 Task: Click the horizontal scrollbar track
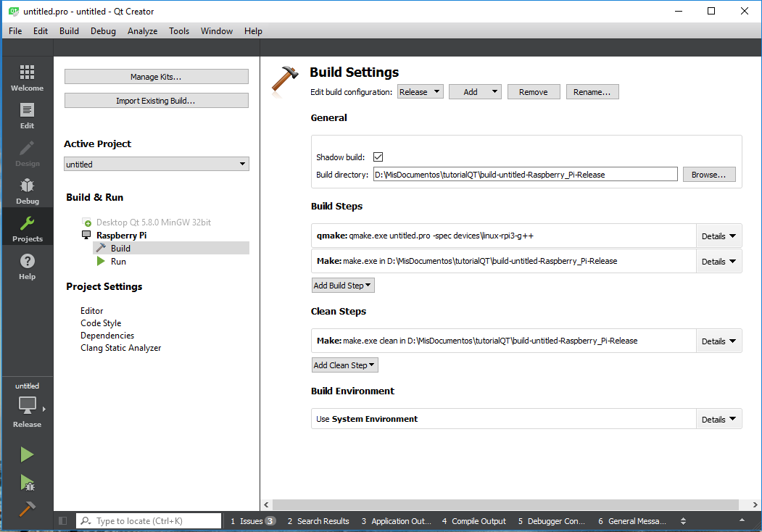pos(505,504)
